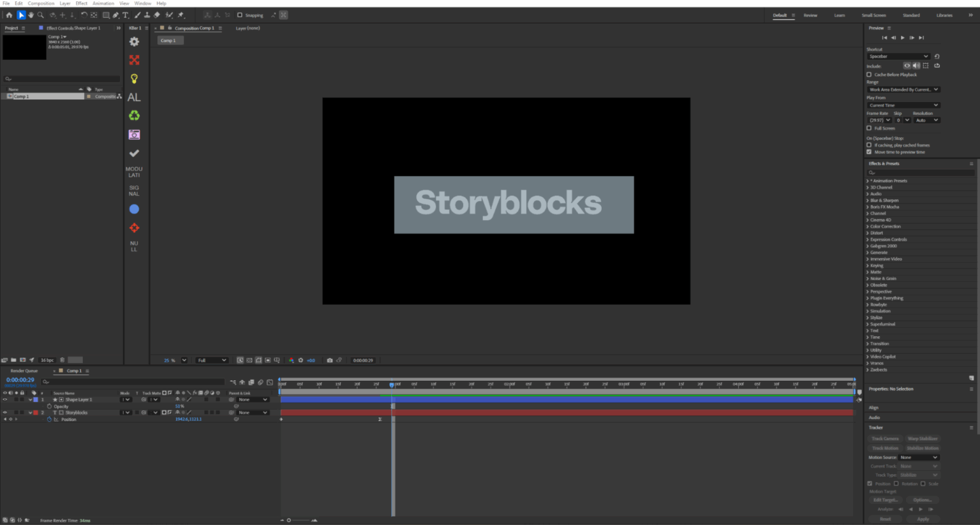Open the Effect menu
Image resolution: width=980 pixels, height=525 pixels.
[x=81, y=3]
